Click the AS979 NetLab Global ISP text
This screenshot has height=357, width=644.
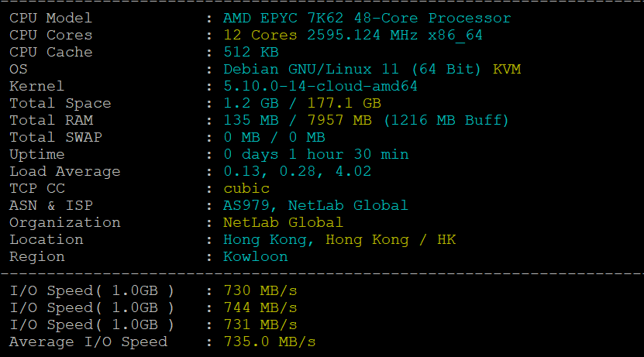point(315,205)
